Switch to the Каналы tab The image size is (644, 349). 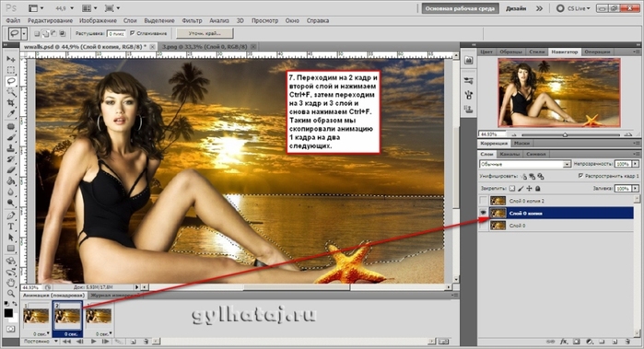[509, 154]
